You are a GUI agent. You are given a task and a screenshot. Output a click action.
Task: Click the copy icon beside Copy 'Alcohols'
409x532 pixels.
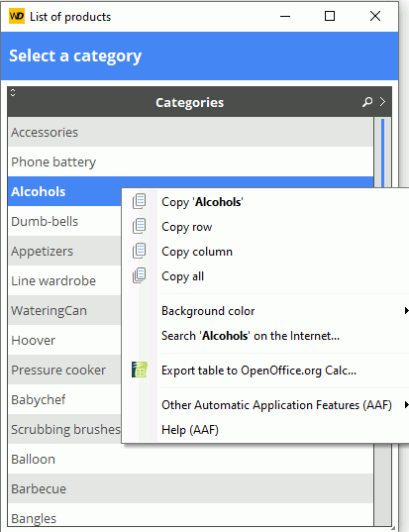click(139, 201)
